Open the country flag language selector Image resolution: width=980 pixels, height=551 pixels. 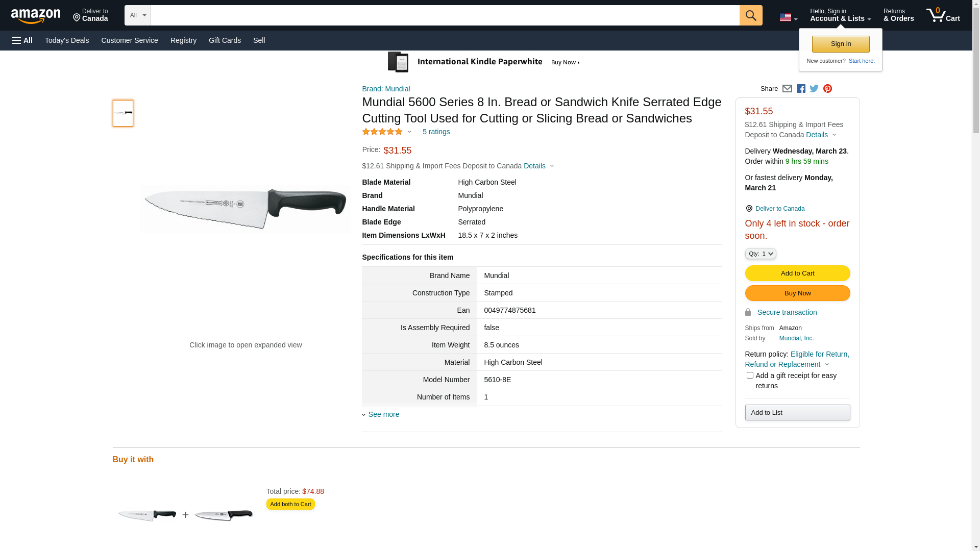click(788, 18)
